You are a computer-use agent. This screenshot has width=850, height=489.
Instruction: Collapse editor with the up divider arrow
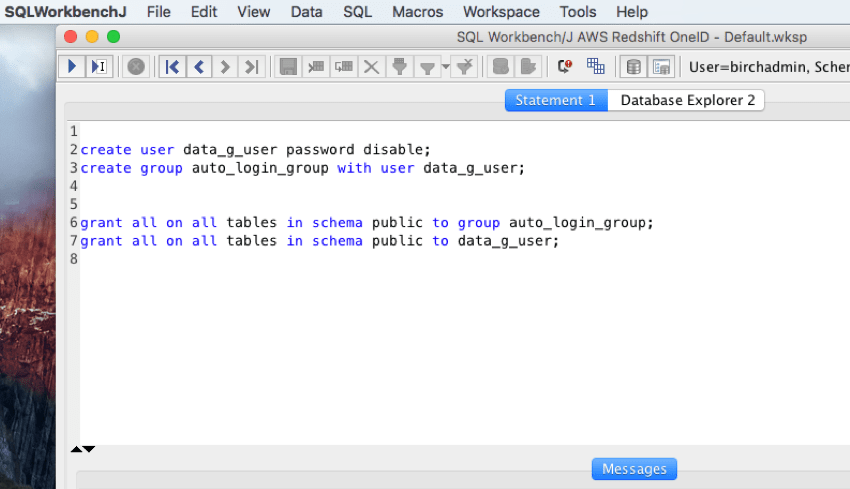[x=76, y=449]
